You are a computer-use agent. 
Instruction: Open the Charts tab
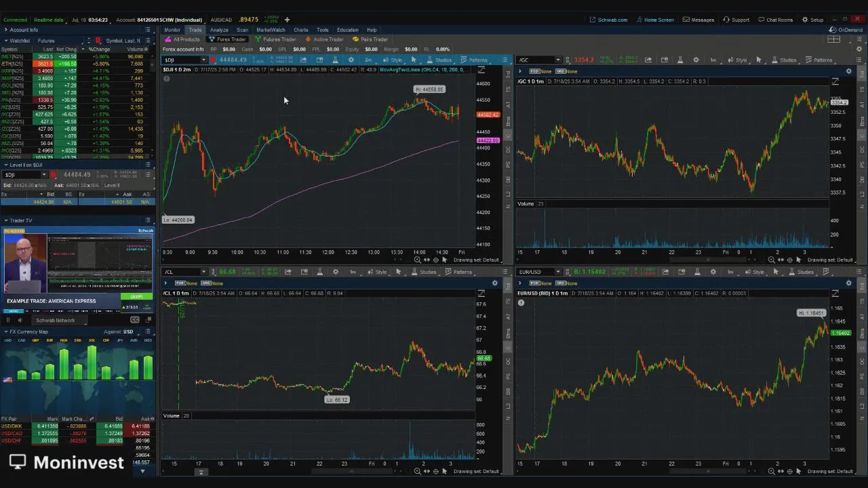(x=301, y=30)
